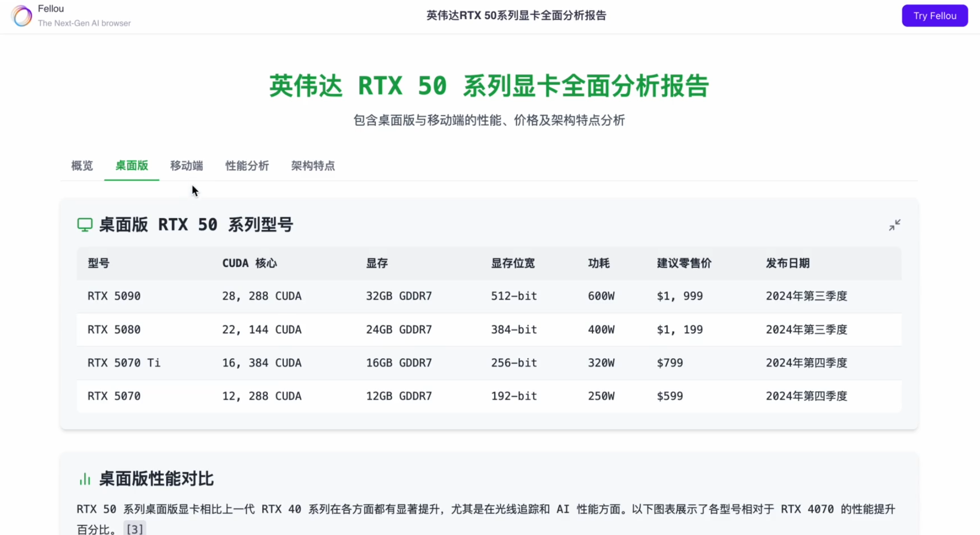Click the 512-bit bus width cell
980x535 pixels.
coord(514,296)
